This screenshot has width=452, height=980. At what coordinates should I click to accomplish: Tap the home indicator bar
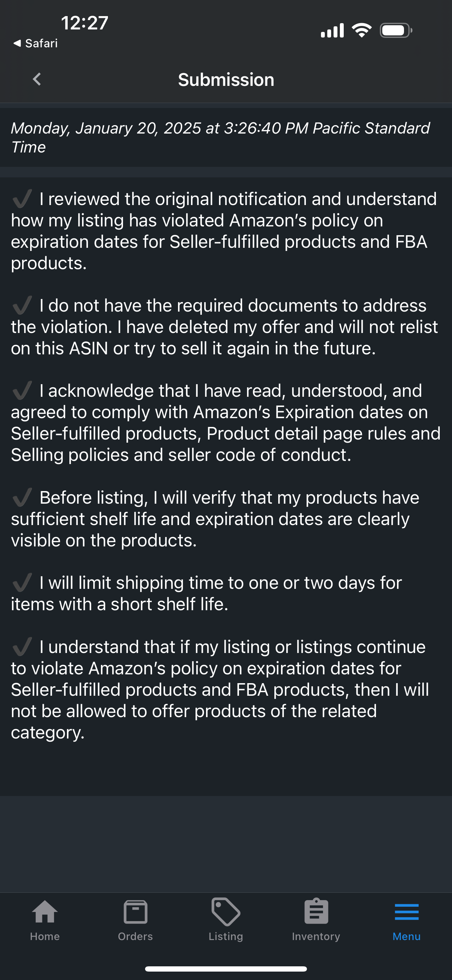click(226, 968)
